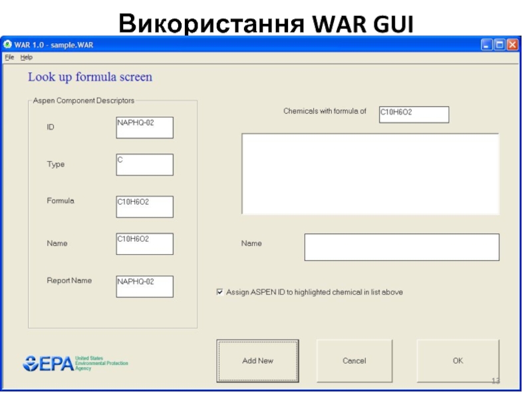Click the wide Name field on the right
The height and width of the screenshot is (399, 532).
click(x=402, y=247)
